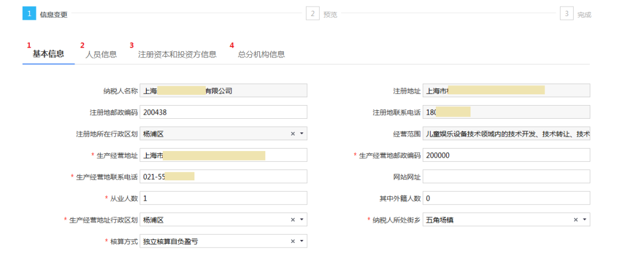
Task: Click the 生产经营地联系电话 input field
Action: pos(224,177)
